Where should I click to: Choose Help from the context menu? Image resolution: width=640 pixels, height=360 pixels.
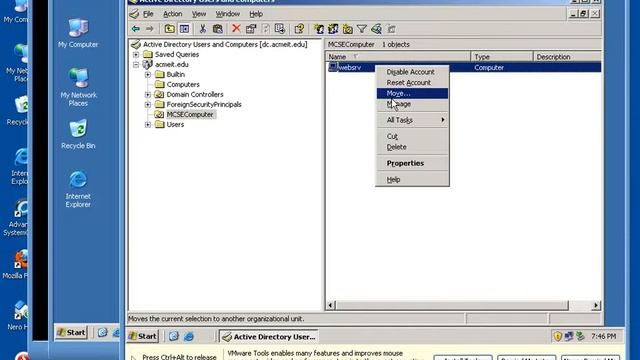click(412, 179)
